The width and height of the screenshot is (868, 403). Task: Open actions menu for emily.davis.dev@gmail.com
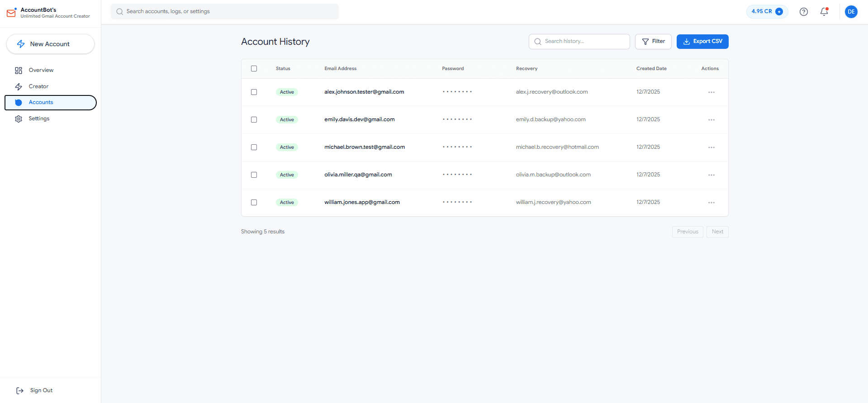(711, 120)
